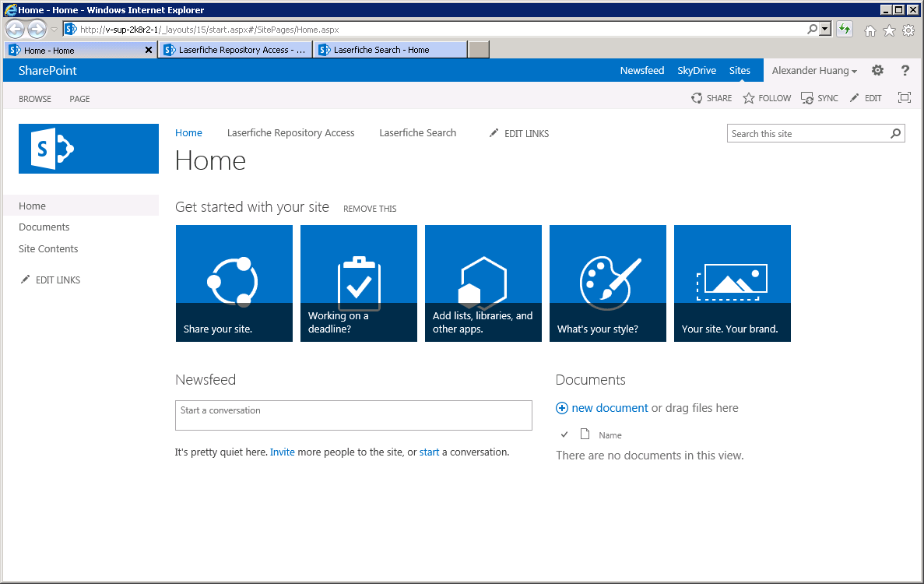Click the document type icon column header
The width and height of the screenshot is (924, 584).
pos(585,434)
